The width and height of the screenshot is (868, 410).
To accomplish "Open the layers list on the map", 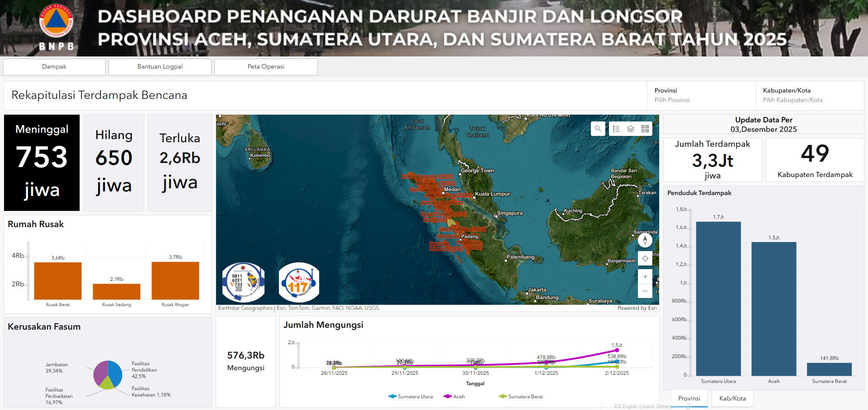I will click(x=630, y=129).
